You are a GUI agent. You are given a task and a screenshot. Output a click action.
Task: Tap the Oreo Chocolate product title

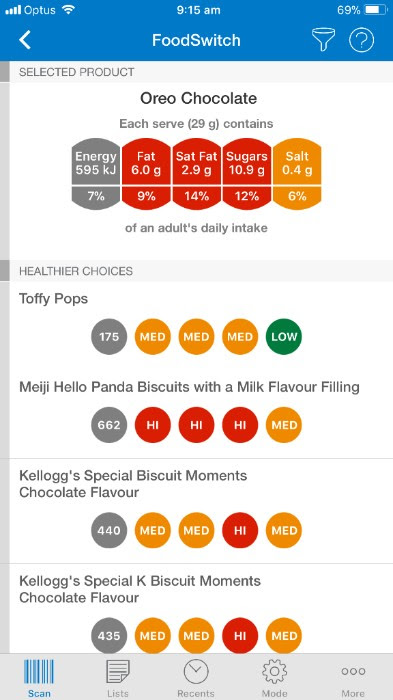(x=198, y=98)
